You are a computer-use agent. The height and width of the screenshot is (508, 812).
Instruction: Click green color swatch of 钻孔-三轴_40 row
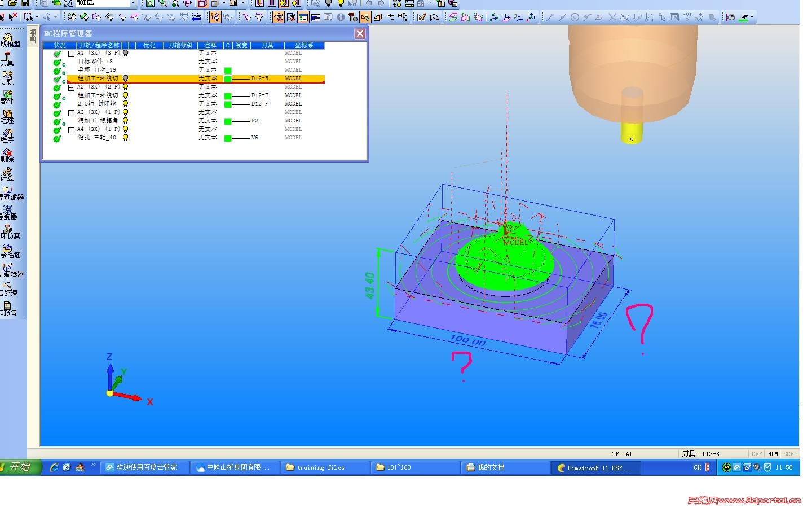click(228, 138)
